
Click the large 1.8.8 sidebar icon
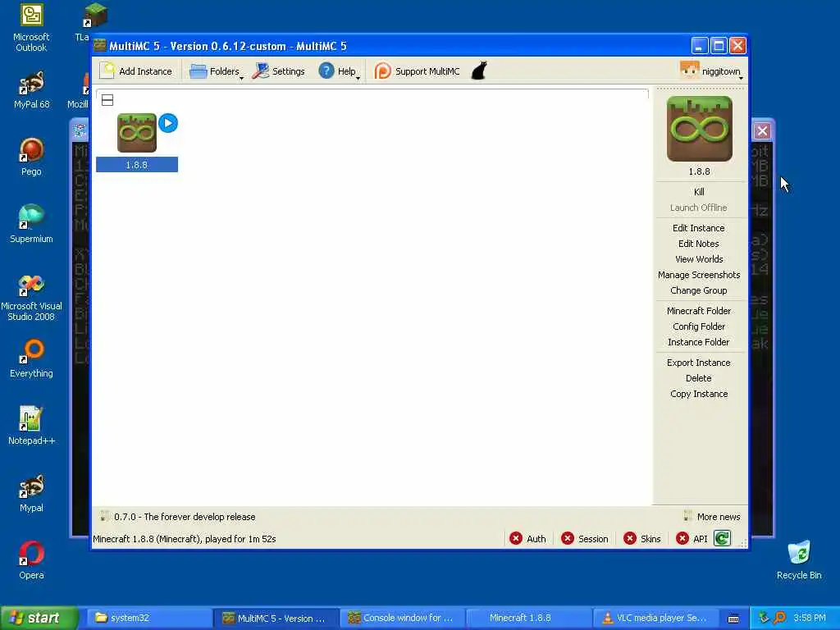tap(699, 129)
